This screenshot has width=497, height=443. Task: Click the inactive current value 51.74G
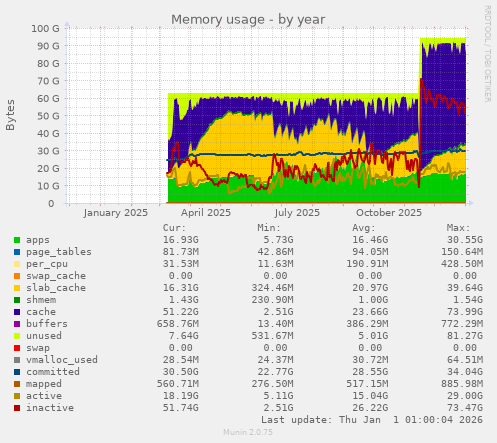point(181,408)
